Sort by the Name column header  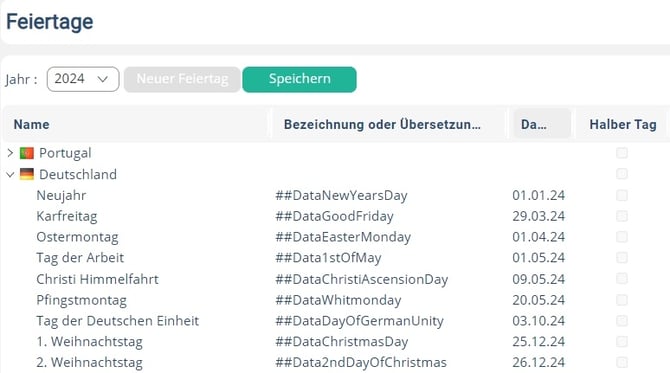click(32, 124)
